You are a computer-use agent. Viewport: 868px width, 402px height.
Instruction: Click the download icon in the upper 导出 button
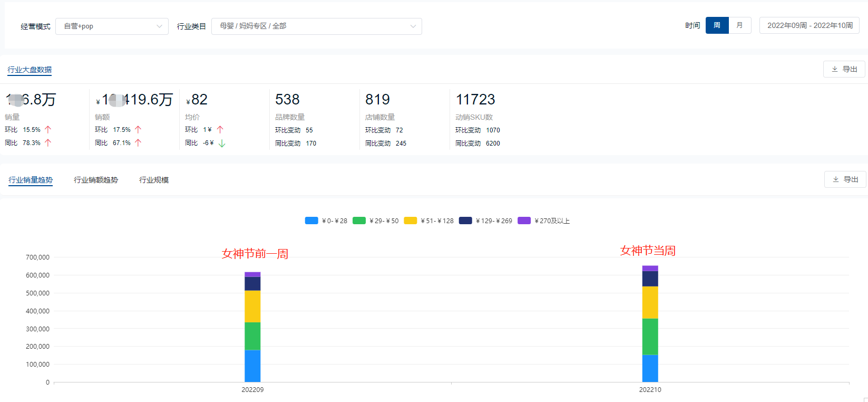click(x=835, y=69)
